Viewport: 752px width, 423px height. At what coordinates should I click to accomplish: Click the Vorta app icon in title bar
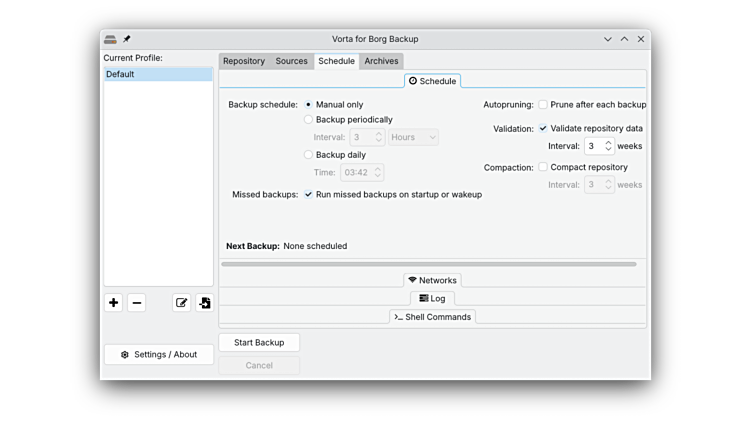pyautogui.click(x=110, y=39)
